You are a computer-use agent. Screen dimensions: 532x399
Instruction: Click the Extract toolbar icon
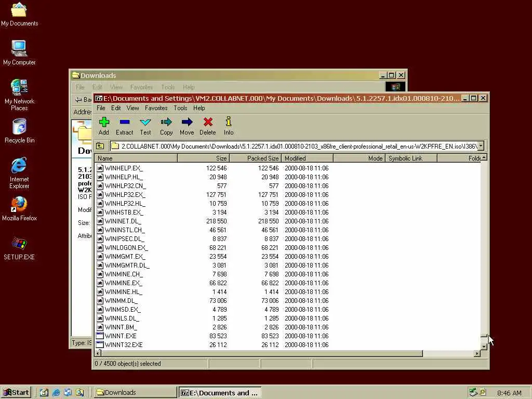pyautogui.click(x=125, y=122)
